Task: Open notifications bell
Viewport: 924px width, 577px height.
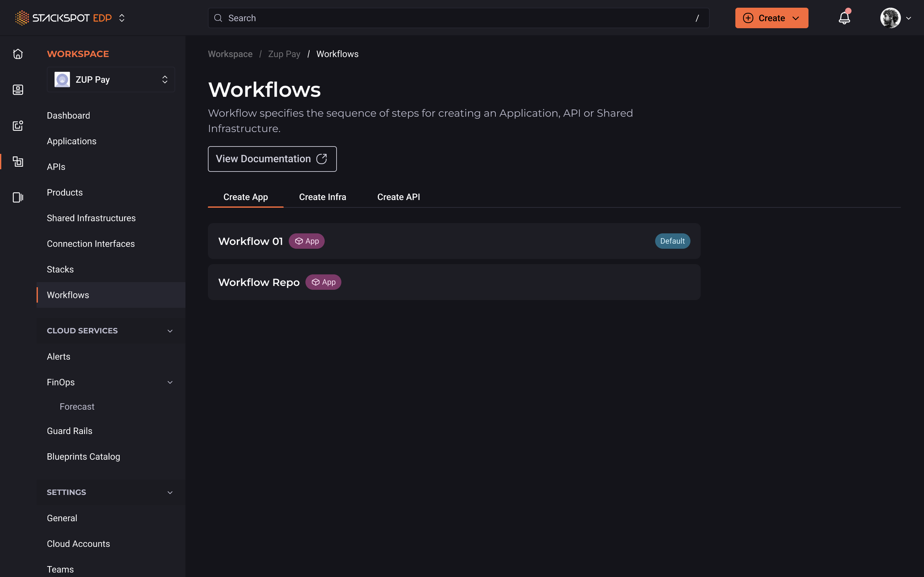Action: [x=844, y=18]
